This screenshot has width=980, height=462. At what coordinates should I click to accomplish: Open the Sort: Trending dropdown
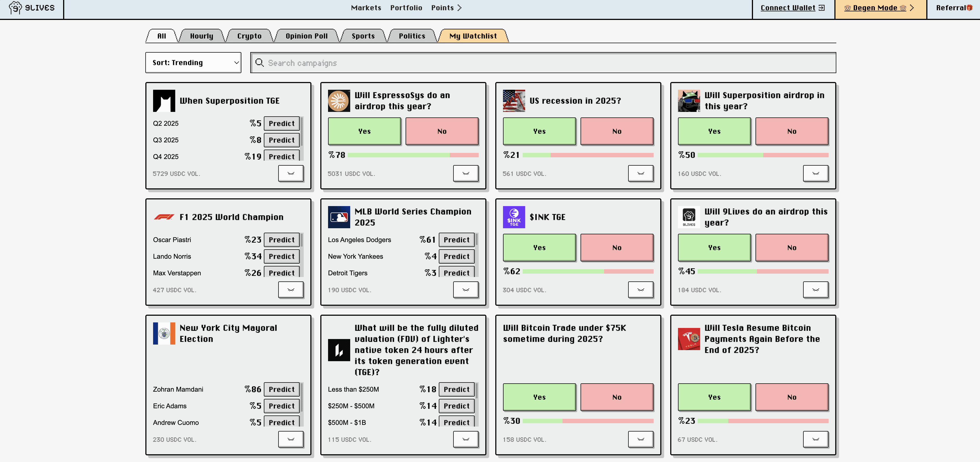[193, 62]
